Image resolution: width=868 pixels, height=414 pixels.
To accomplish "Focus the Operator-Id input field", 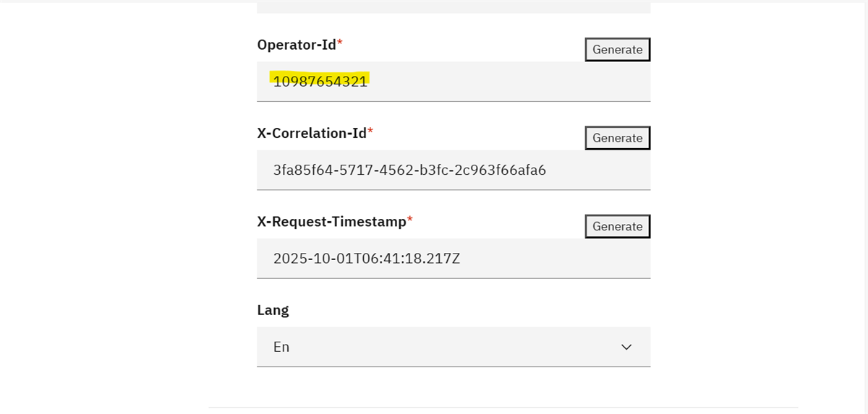I will tap(506, 82).
